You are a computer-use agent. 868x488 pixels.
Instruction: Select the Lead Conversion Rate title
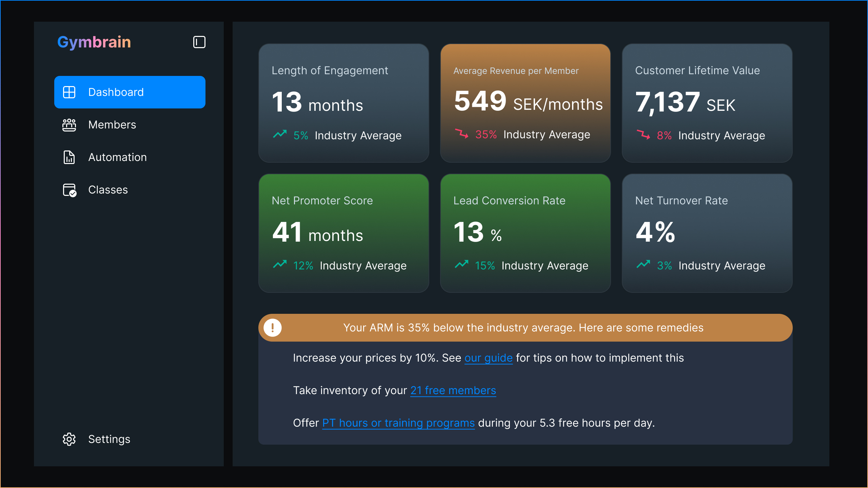(509, 201)
